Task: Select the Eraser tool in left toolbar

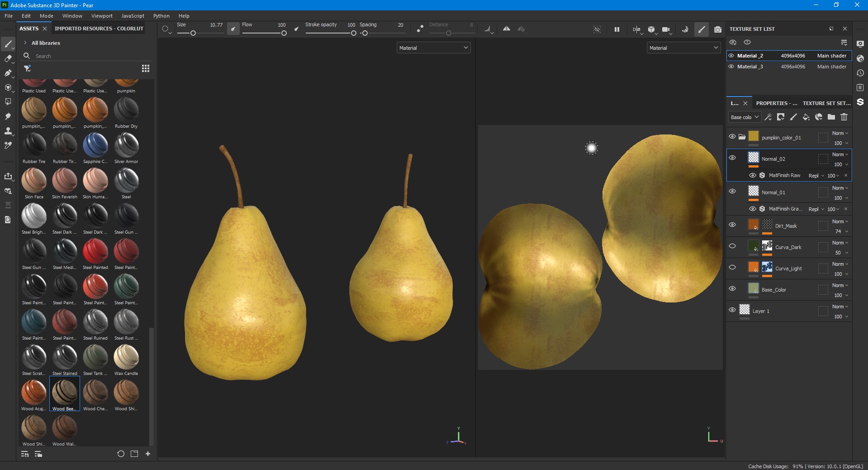Action: coord(8,58)
